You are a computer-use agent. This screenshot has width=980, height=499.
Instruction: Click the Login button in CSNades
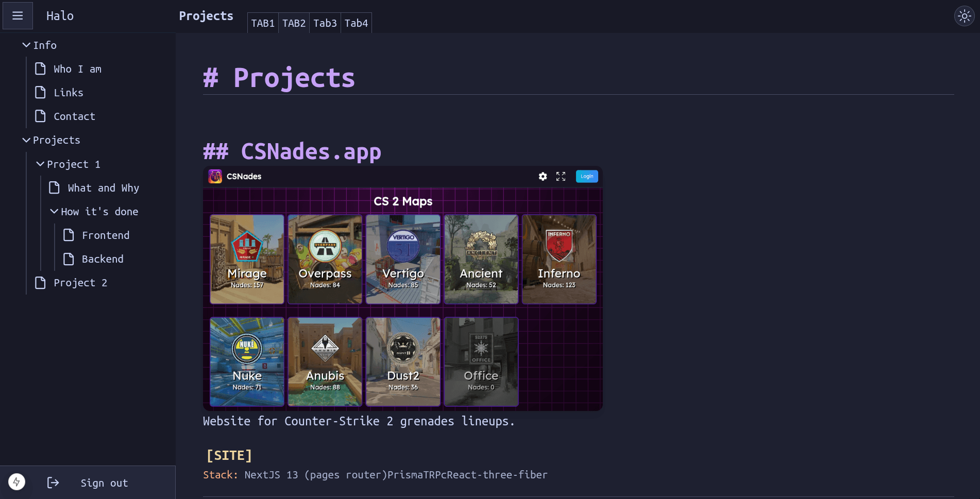coord(587,176)
